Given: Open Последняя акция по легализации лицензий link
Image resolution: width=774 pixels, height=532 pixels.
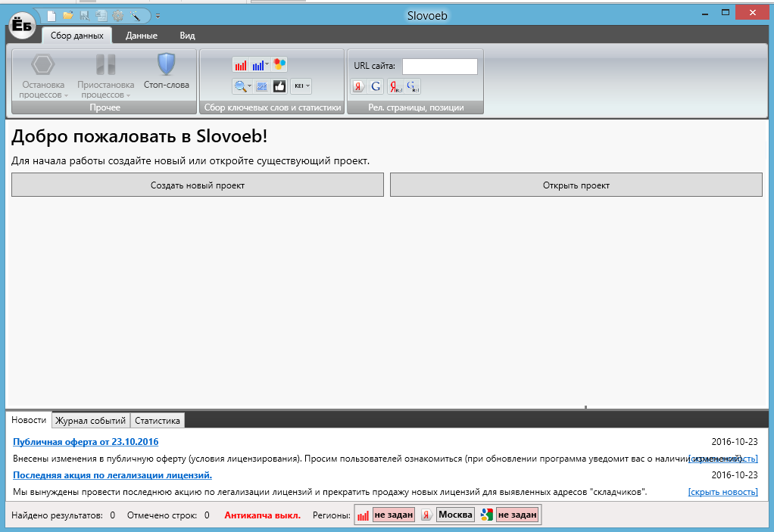Looking at the screenshot, I should click(x=113, y=475).
